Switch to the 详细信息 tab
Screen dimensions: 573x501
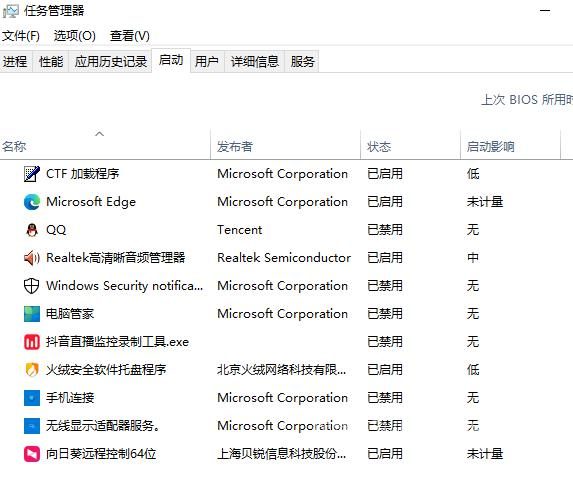click(x=255, y=61)
